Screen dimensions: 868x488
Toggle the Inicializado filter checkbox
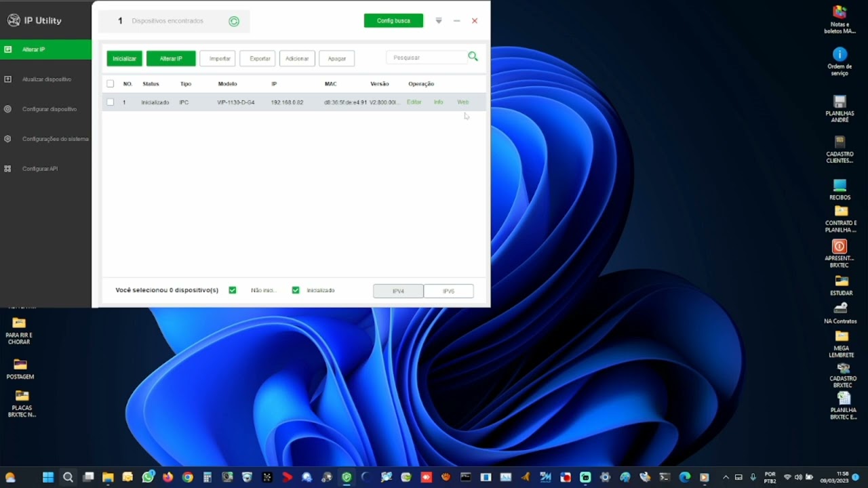click(x=296, y=290)
